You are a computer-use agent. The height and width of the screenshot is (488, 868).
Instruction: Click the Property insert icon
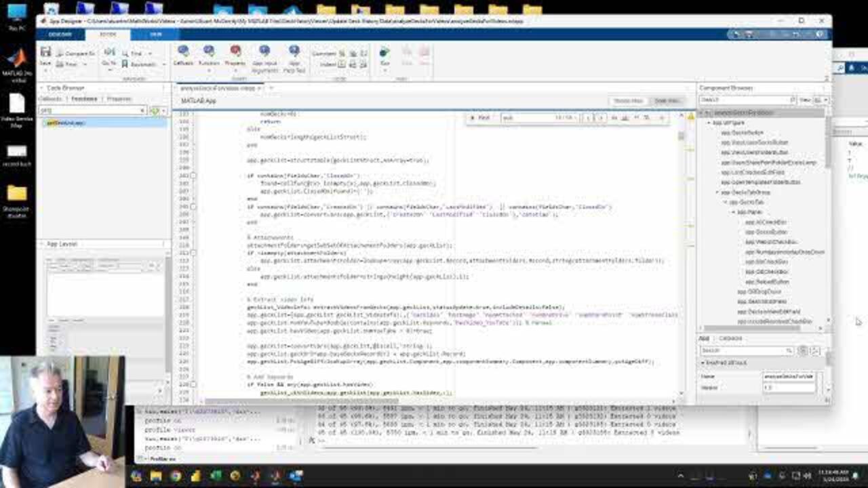pyautogui.click(x=235, y=54)
